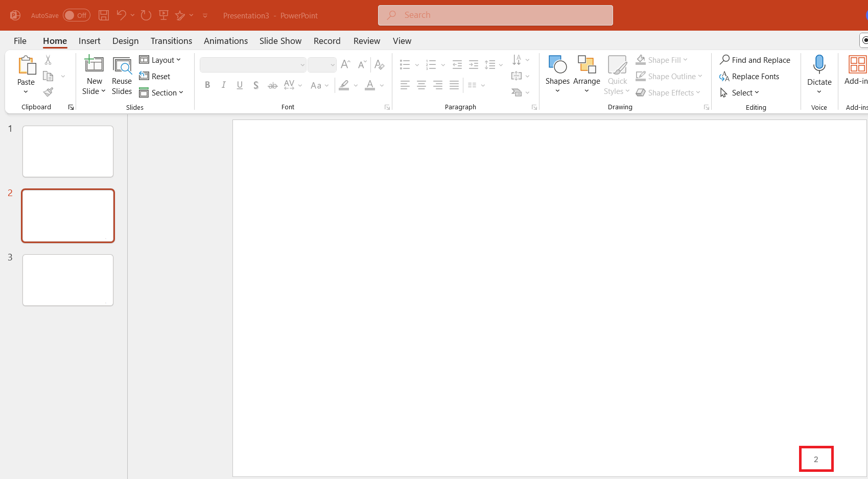Click the Reset button

click(155, 76)
